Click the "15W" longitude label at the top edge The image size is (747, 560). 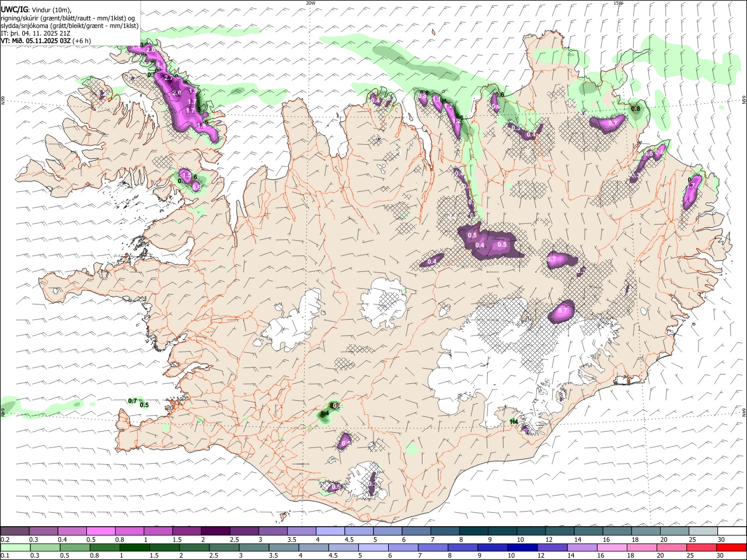click(x=618, y=3)
